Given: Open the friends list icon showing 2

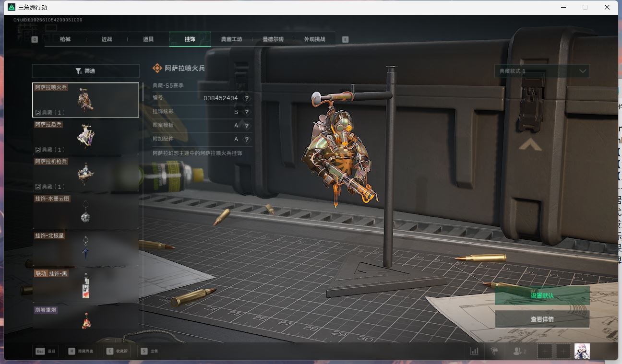Looking at the screenshot, I should (519, 351).
